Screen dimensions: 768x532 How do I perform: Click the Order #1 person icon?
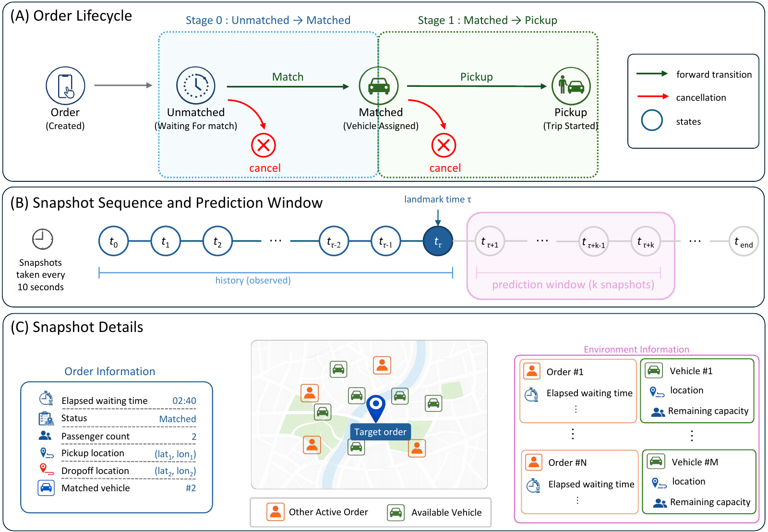[532, 371]
